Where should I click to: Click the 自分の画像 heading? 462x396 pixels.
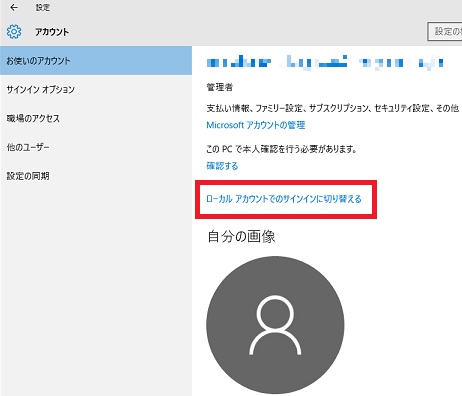click(x=241, y=237)
